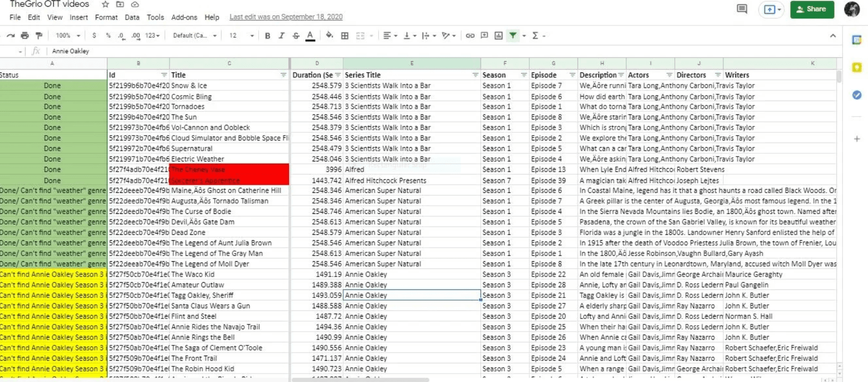Click the redo arrow icon

point(10,36)
